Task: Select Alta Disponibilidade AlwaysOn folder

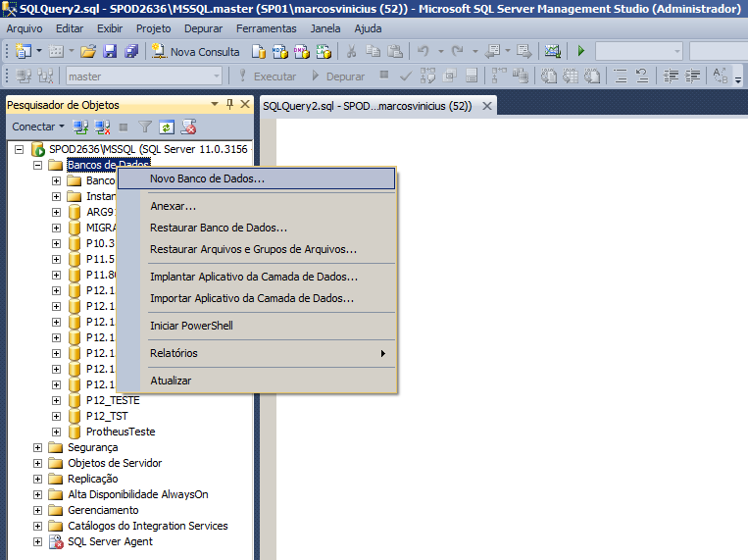Action: point(138,494)
